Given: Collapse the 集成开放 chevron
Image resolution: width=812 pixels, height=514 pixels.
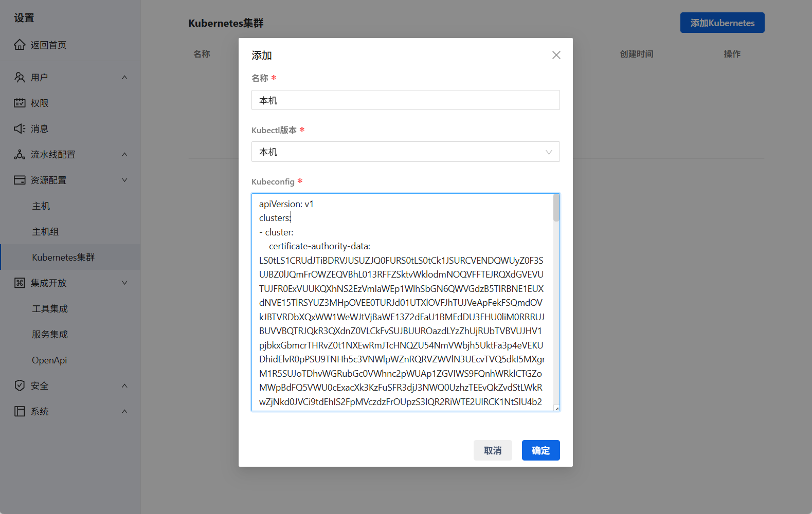Looking at the screenshot, I should coord(124,283).
